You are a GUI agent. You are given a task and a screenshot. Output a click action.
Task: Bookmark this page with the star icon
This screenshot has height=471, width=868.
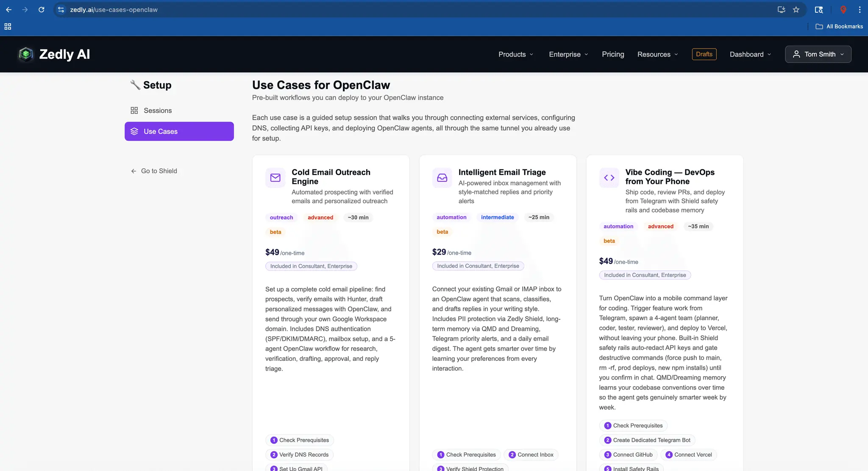tap(796, 9)
